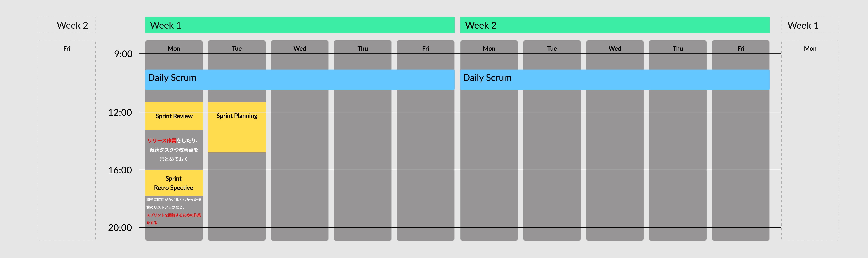Viewport: 868px width, 258px height.
Task: Select the yellow Sprint Review block
Action: (174, 116)
